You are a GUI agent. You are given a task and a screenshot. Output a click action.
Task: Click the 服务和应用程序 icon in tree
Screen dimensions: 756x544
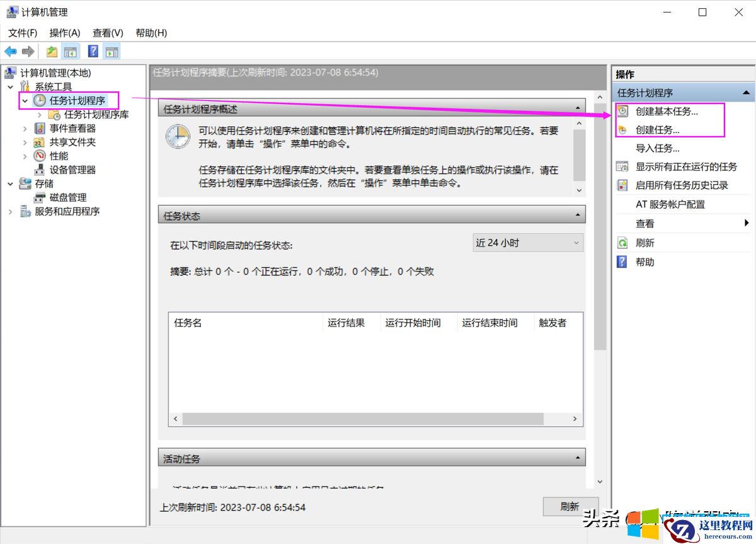(x=25, y=211)
